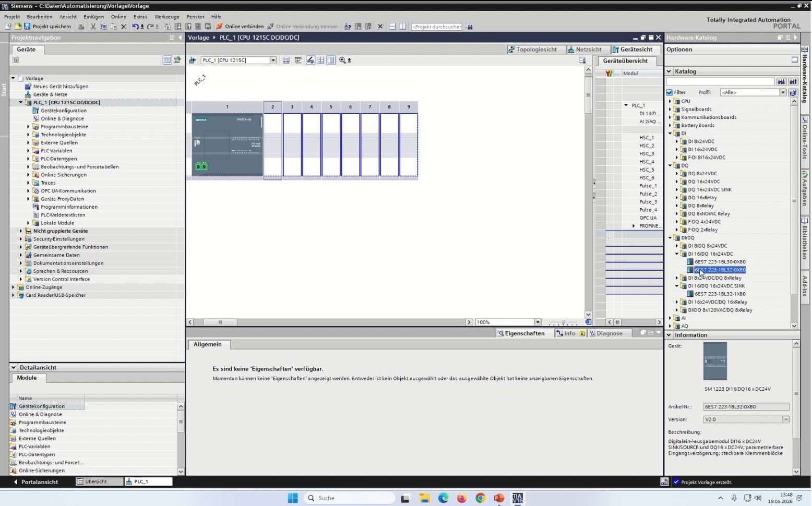This screenshot has width=812, height=506.
Task: Select module 6ES7 223-1BL30-0XB0 in catalog
Action: [x=720, y=262]
